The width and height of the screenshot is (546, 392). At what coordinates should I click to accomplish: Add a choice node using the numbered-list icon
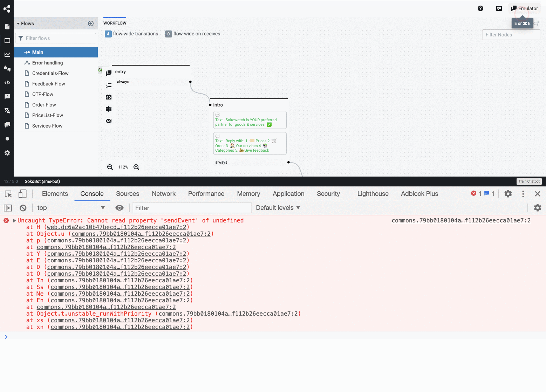click(x=109, y=84)
